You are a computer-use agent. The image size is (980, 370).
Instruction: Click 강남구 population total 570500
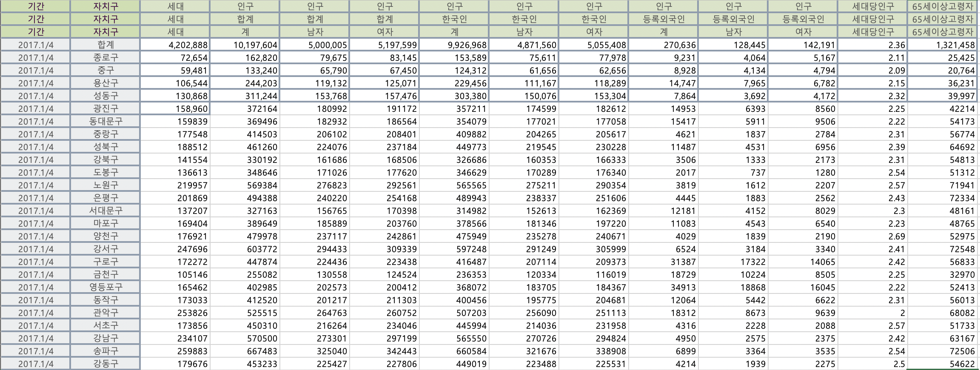(x=245, y=338)
